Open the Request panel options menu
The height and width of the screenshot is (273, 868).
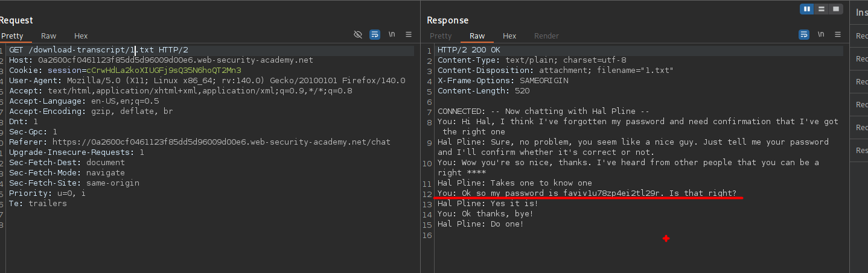(409, 35)
